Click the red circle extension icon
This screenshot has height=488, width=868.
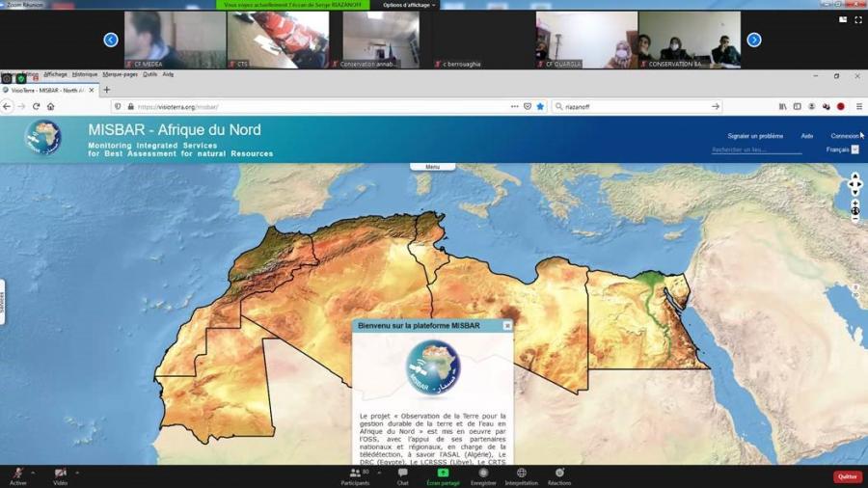[841, 106]
